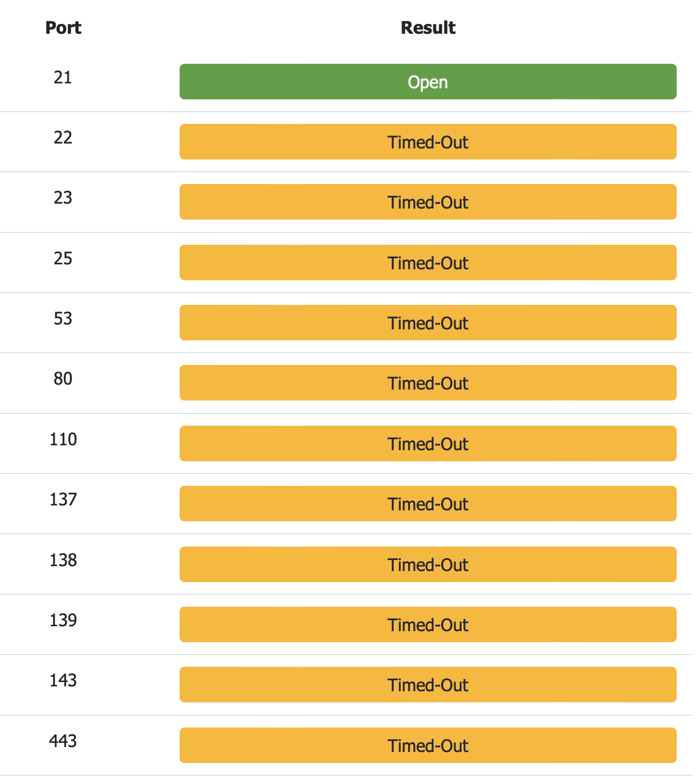The image size is (700, 779).
Task: Click the Result column header
Action: 428,28
